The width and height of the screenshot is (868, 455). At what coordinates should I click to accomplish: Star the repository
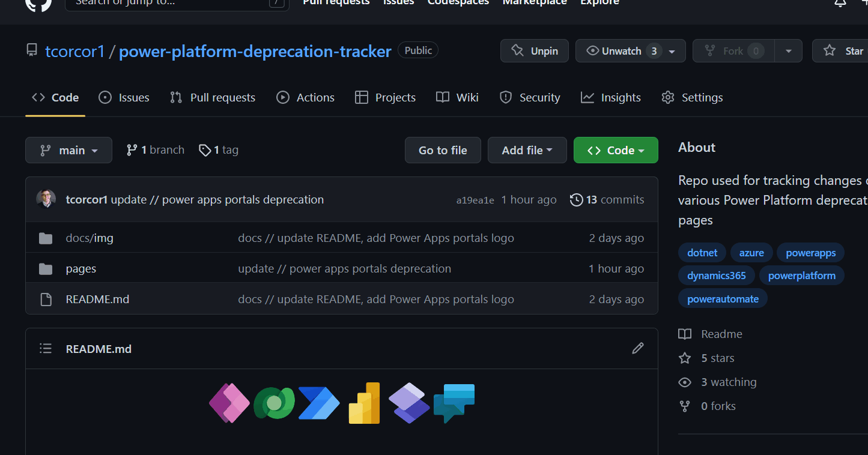tap(842, 51)
